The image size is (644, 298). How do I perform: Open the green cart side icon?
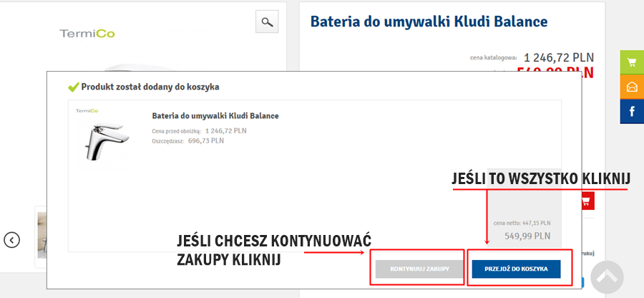(x=631, y=62)
